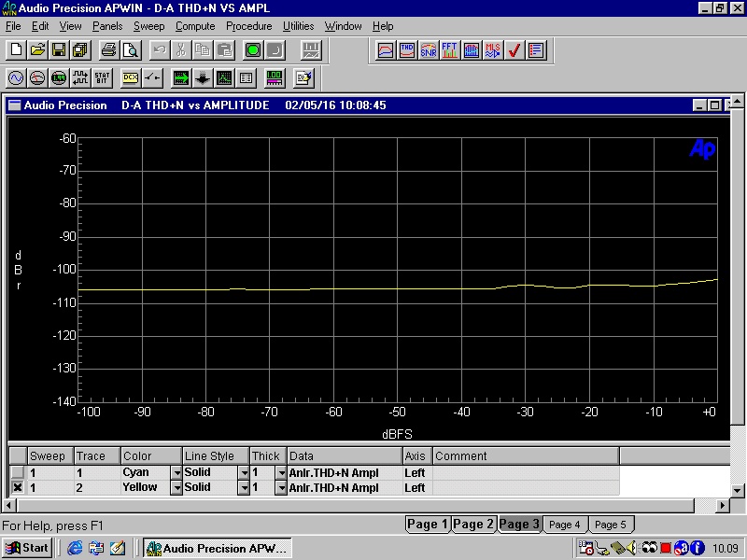The height and width of the screenshot is (560, 747).
Task: Open Line Style dropdown on Cyan row
Action: pyautogui.click(x=244, y=473)
